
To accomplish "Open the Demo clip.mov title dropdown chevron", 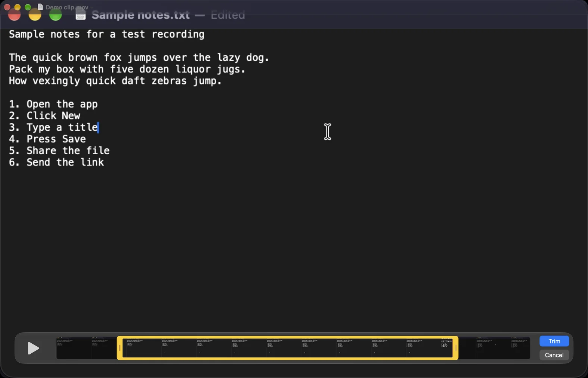I will [x=92, y=7].
